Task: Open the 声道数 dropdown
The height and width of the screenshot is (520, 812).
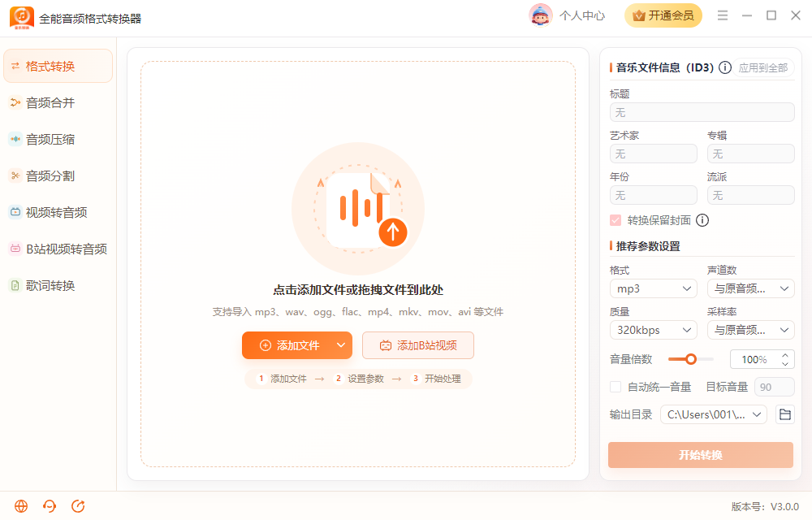Action: pos(751,288)
